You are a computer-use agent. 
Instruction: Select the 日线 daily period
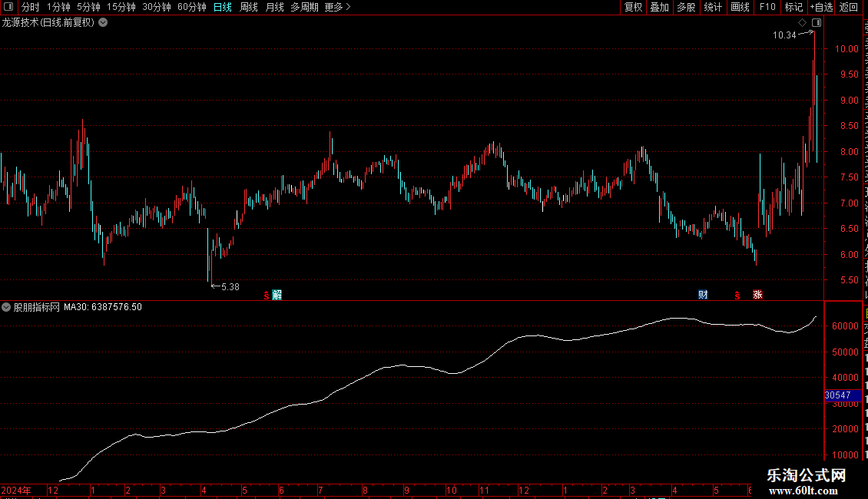point(223,7)
